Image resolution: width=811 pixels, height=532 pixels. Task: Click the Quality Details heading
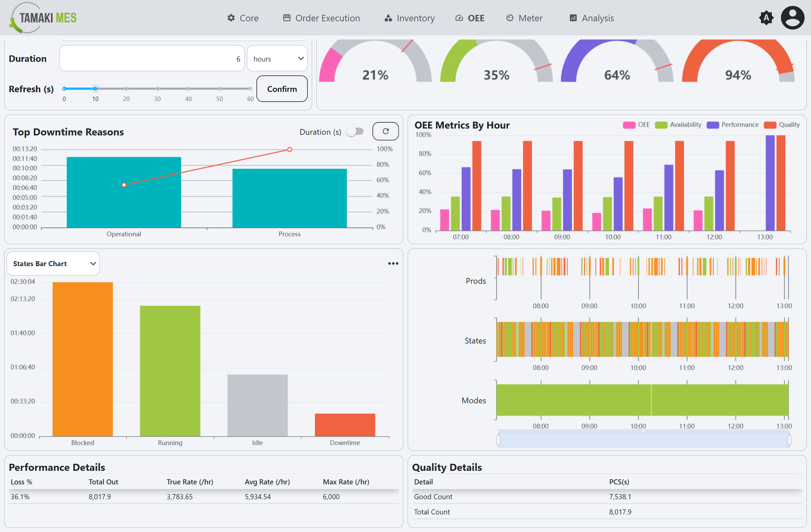(447, 467)
